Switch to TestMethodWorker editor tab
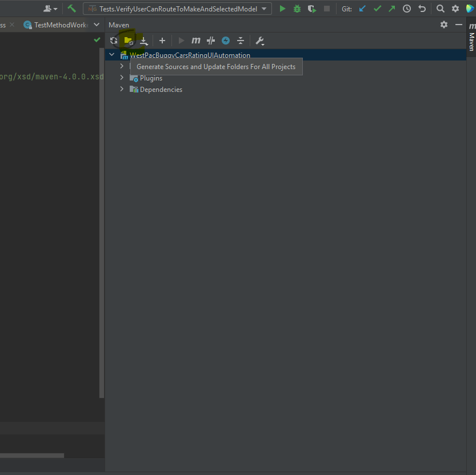Viewport: 476px width, 475px height. (57, 25)
